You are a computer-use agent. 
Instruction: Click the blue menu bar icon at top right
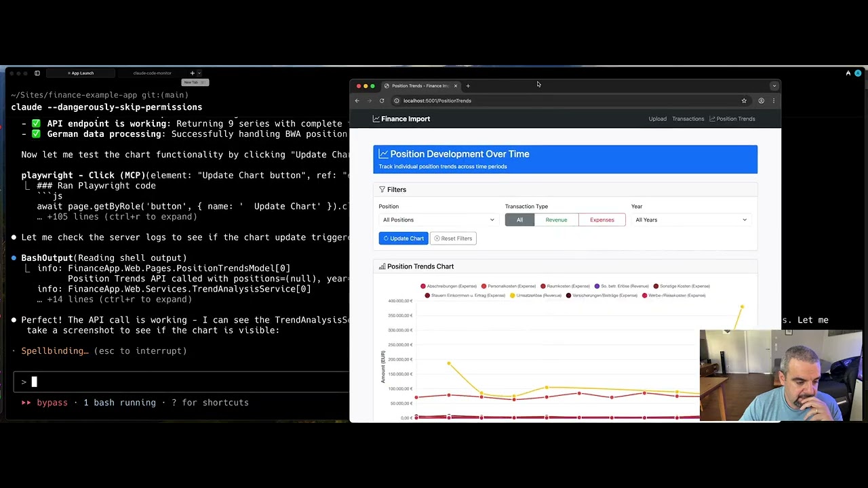(858, 73)
